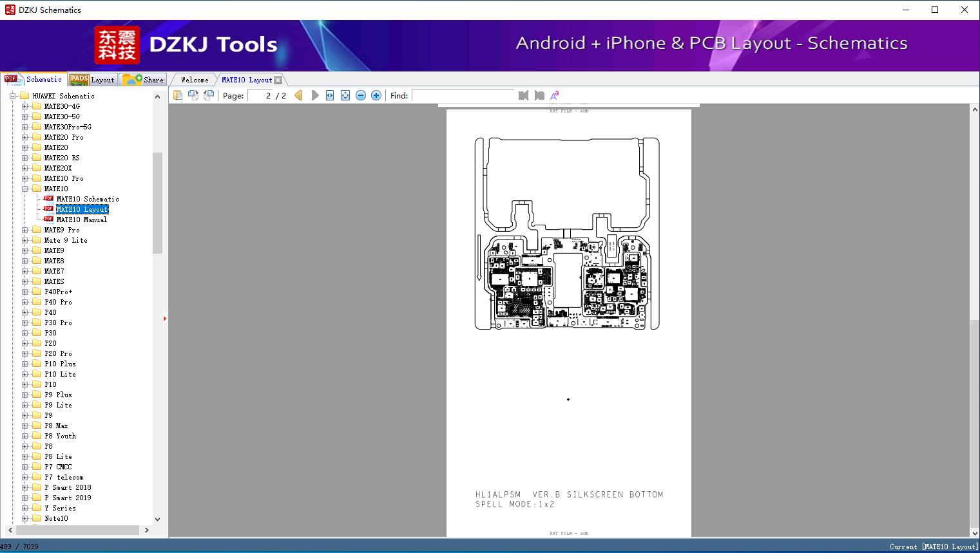This screenshot has width=980, height=553.
Task: Zoom out with minus icon
Action: tap(361, 95)
